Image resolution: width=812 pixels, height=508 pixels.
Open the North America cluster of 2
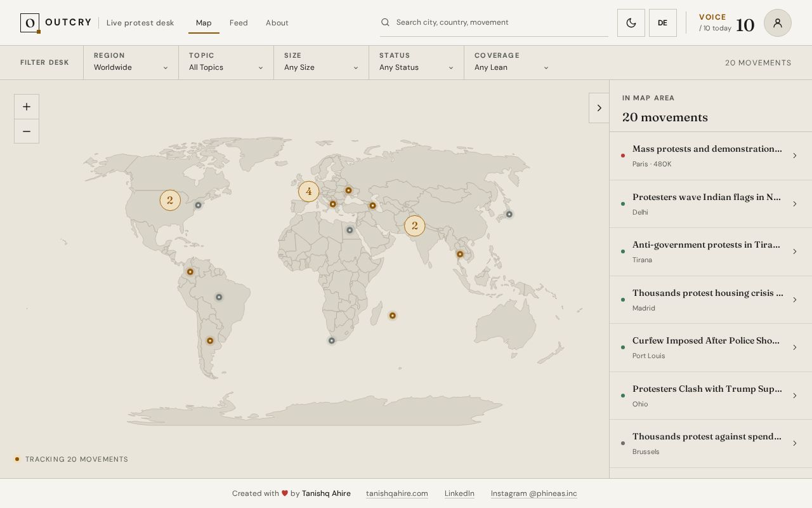click(x=170, y=200)
